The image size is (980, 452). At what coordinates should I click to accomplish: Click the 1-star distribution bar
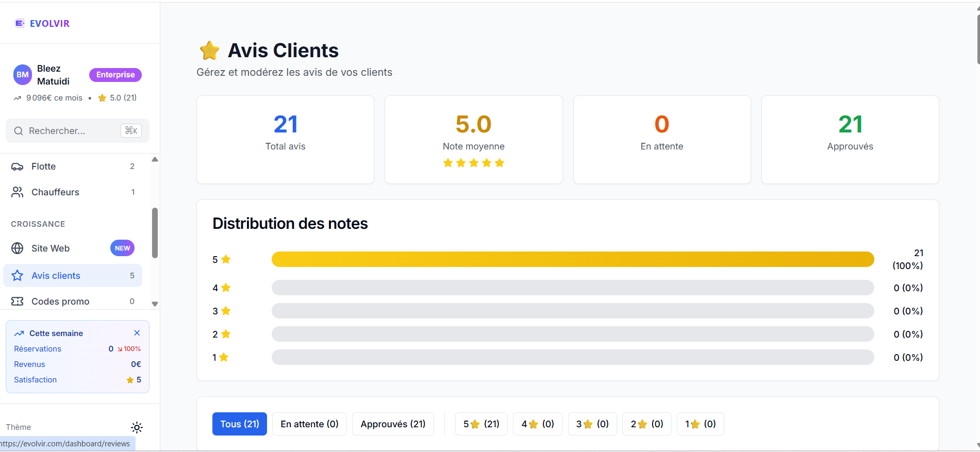coord(573,357)
